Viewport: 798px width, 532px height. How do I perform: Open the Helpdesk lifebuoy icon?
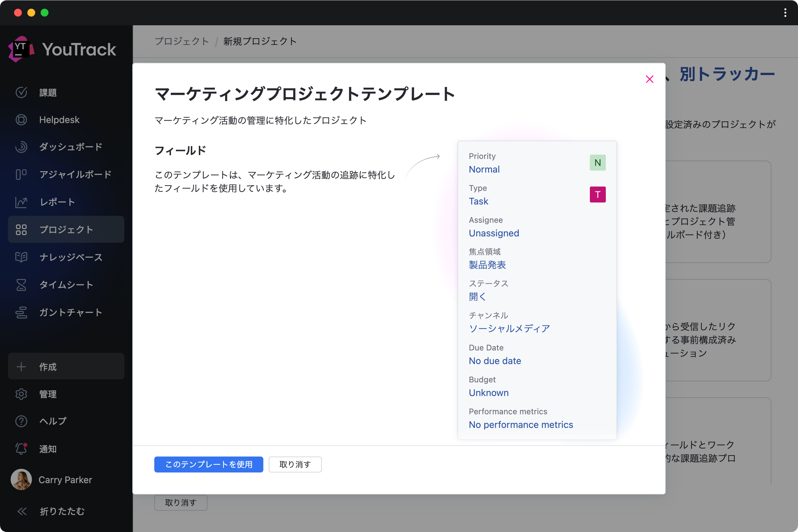coord(21,120)
